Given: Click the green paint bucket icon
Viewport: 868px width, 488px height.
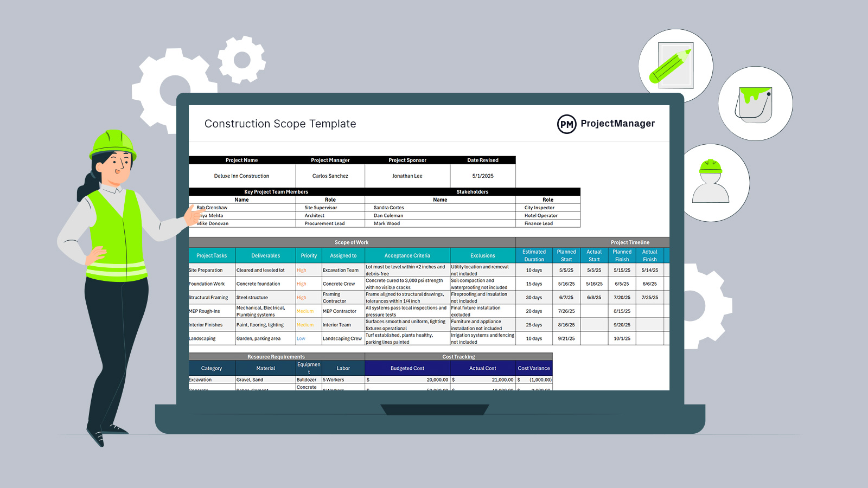Looking at the screenshot, I should coord(755,104).
